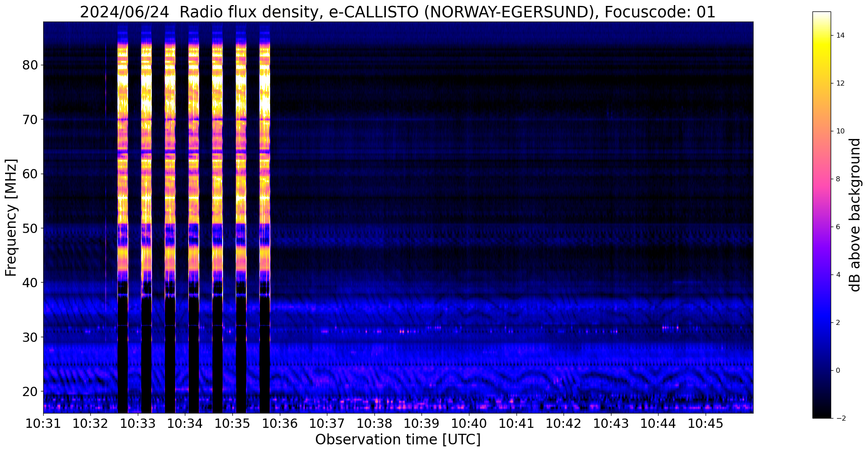Click the colorbar tick label 12

(x=840, y=83)
